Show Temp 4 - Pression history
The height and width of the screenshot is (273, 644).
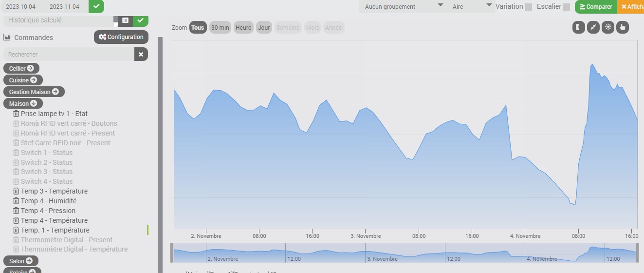[x=48, y=211]
